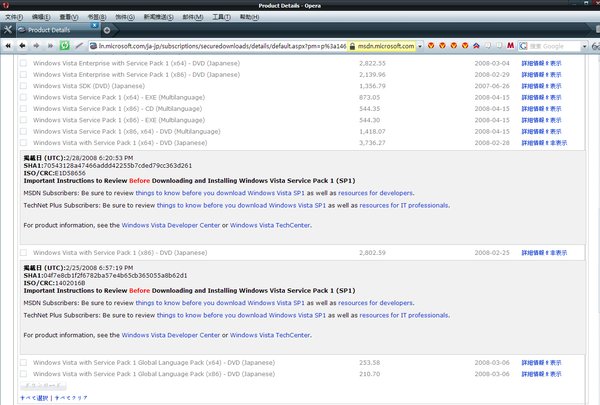Open the 帮助(H) menu
This screenshot has height=405, width=600.
pyautogui.click(x=249, y=17)
